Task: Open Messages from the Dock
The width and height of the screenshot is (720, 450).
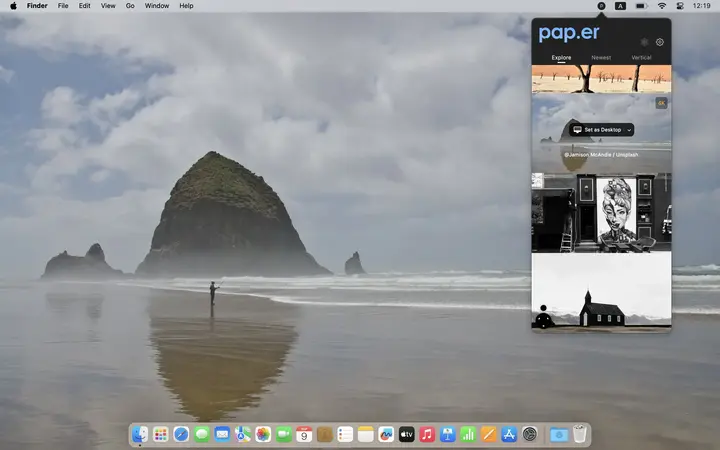Action: 202,434
